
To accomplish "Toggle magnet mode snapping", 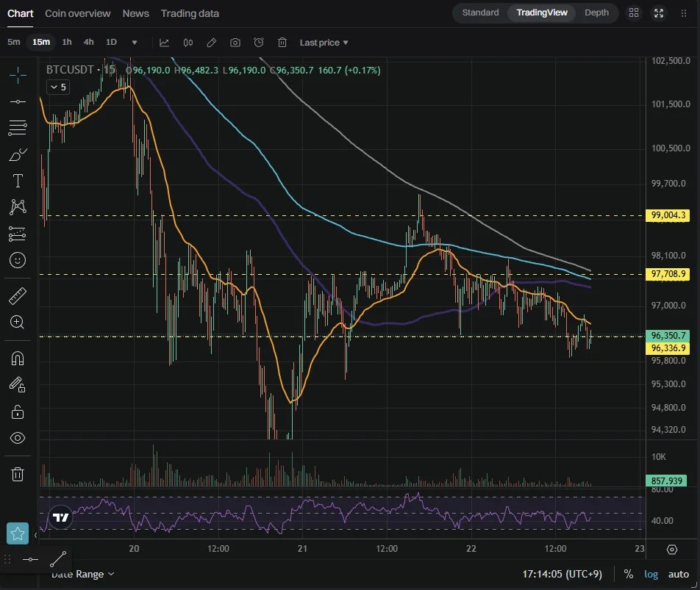I will click(x=18, y=358).
